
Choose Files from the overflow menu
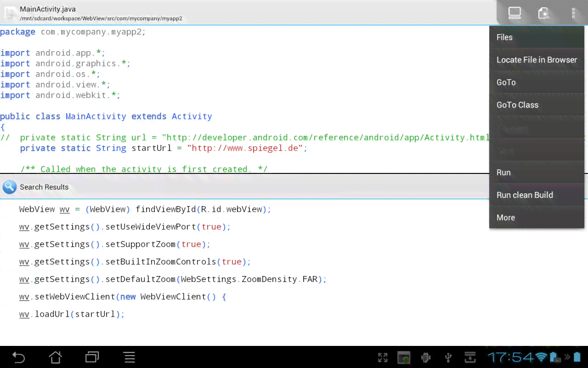coord(537,37)
